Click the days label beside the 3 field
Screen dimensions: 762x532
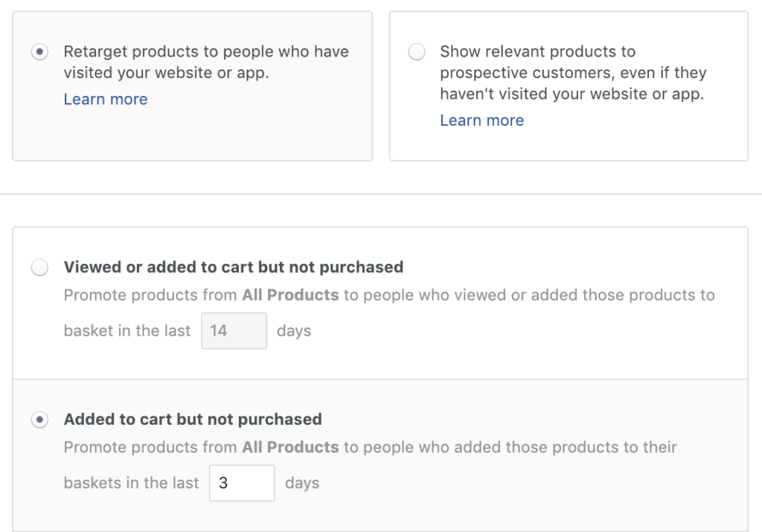302,483
